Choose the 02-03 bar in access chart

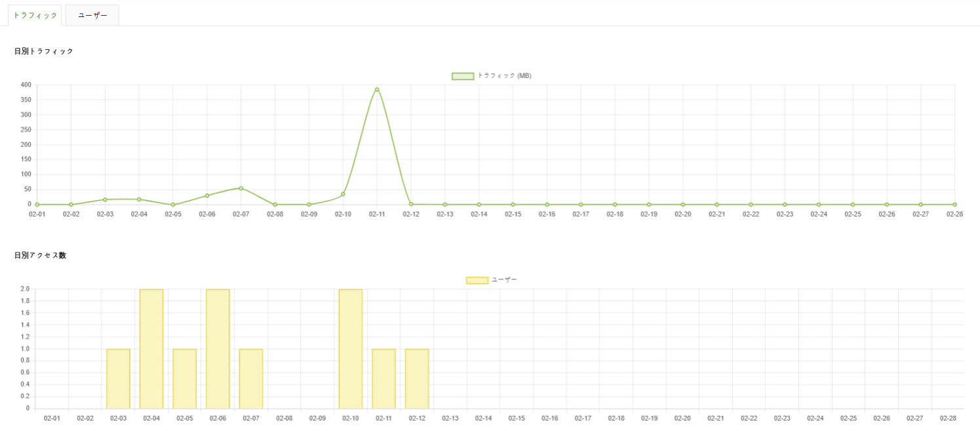(119, 379)
